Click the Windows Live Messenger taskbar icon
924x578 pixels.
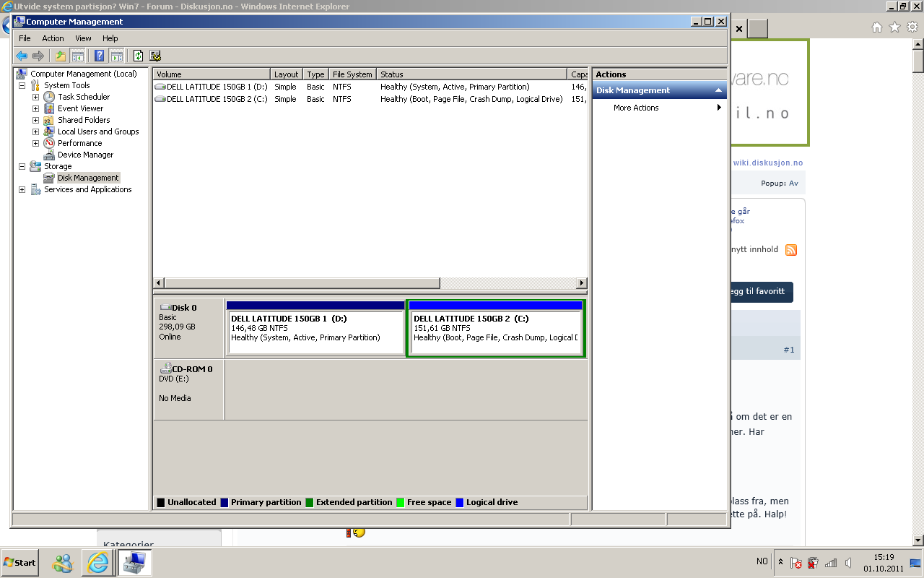tap(63, 562)
